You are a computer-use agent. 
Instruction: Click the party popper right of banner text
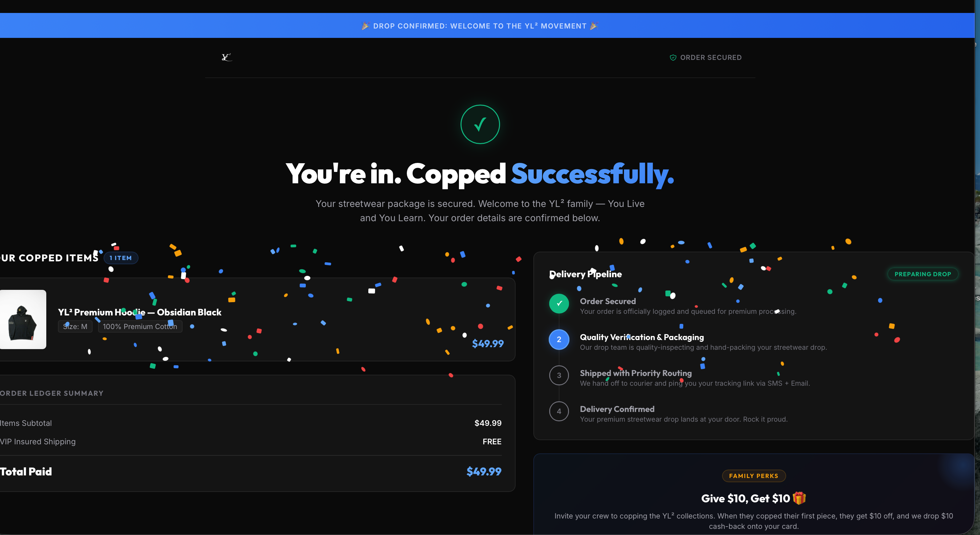[594, 26]
